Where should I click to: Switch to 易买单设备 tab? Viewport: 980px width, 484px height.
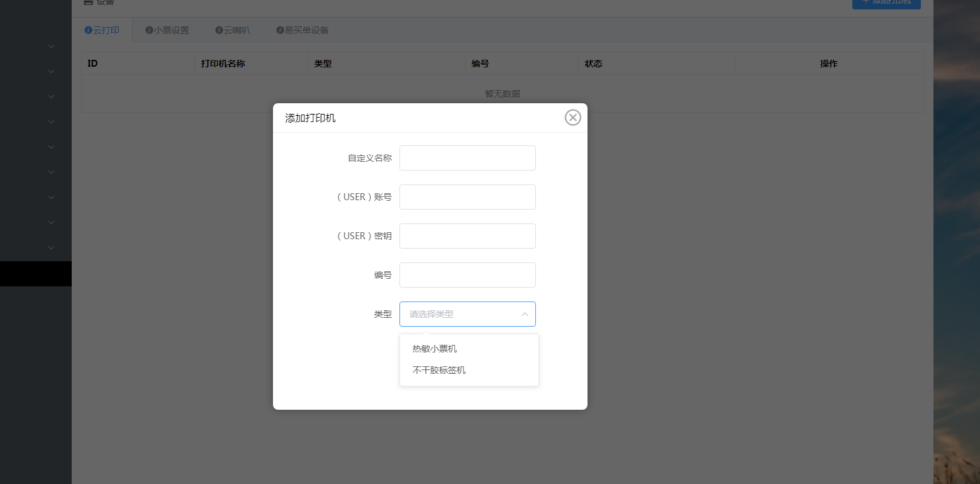tap(302, 30)
